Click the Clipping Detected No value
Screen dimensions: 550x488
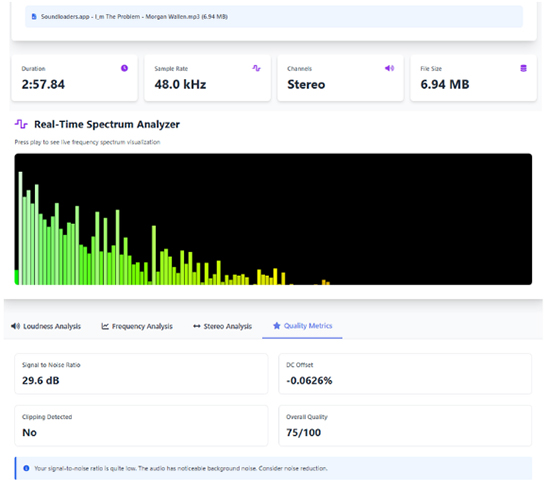coord(29,433)
